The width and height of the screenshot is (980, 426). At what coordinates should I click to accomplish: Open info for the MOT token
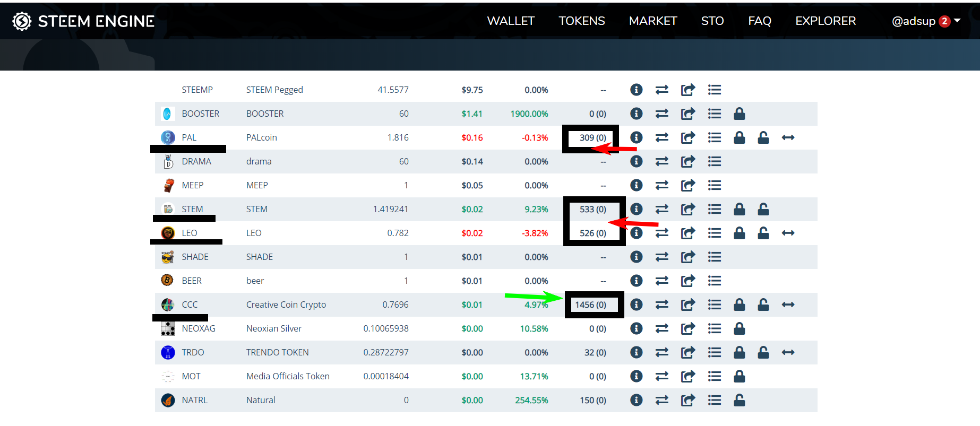click(636, 376)
